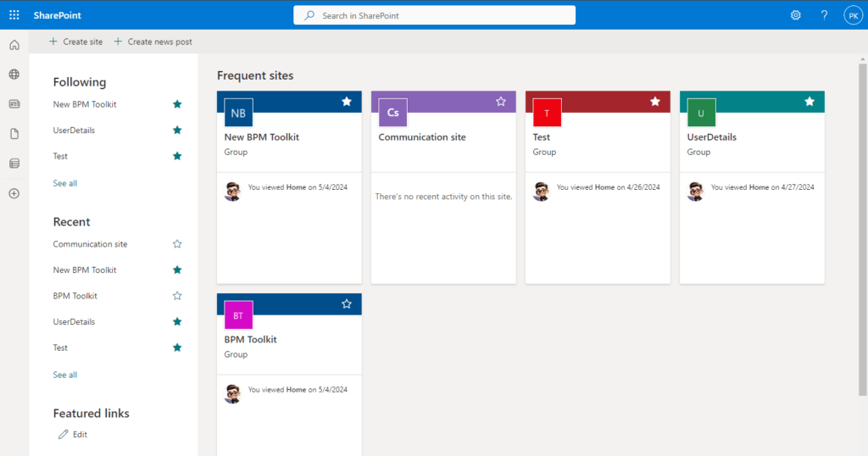Click user avatar on BPM Toolkit card activity
Viewport: 868px width, 456px height.
(233, 394)
